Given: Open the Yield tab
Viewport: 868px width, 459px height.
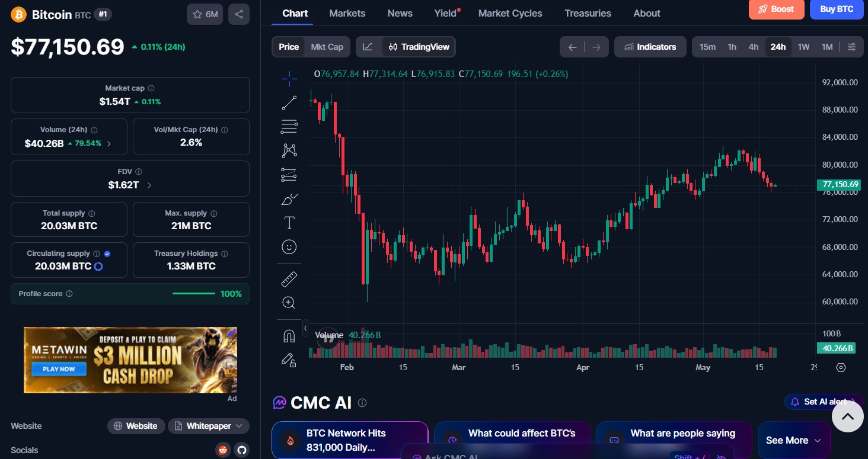Looking at the screenshot, I should pos(446,13).
